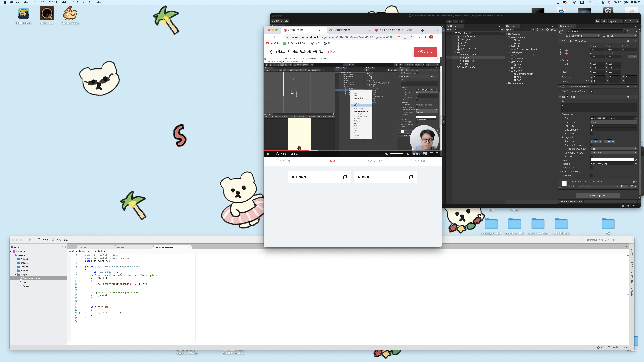Enable Align By Geometry
The image size is (644, 362).
592,145
